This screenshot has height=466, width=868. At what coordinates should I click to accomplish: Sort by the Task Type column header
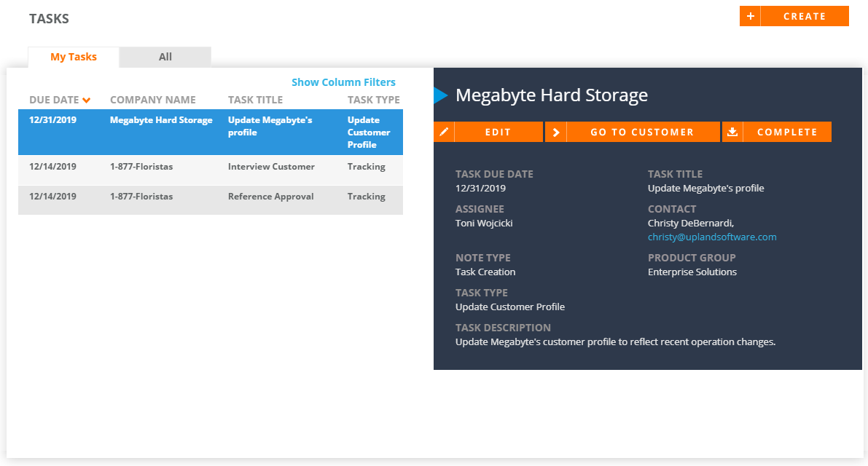[374, 100]
